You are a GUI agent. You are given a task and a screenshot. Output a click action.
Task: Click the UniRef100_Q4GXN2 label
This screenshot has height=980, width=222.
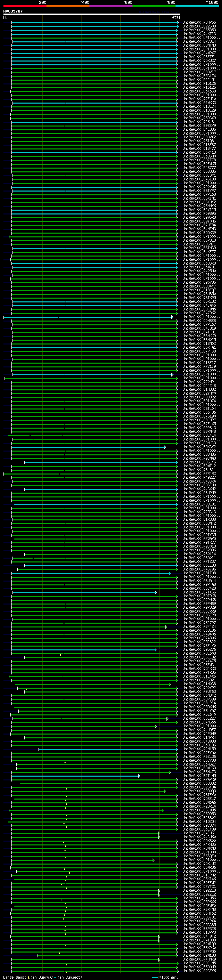pos(199,489)
